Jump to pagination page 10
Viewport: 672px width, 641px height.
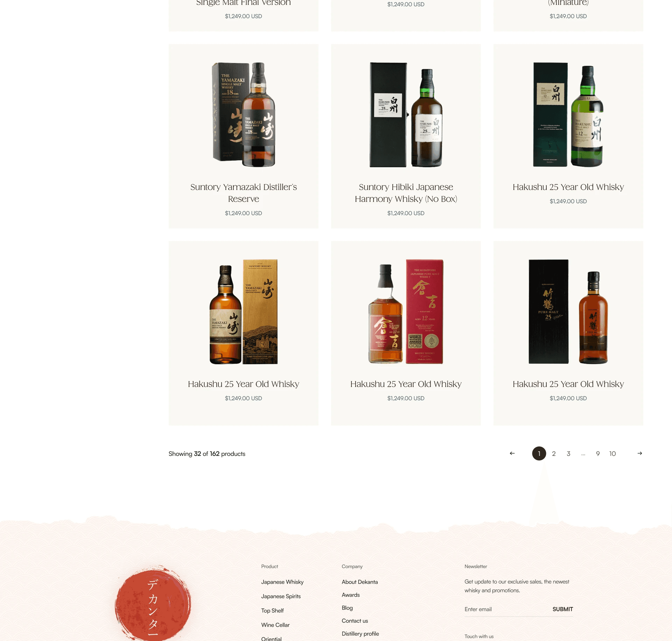click(x=612, y=453)
